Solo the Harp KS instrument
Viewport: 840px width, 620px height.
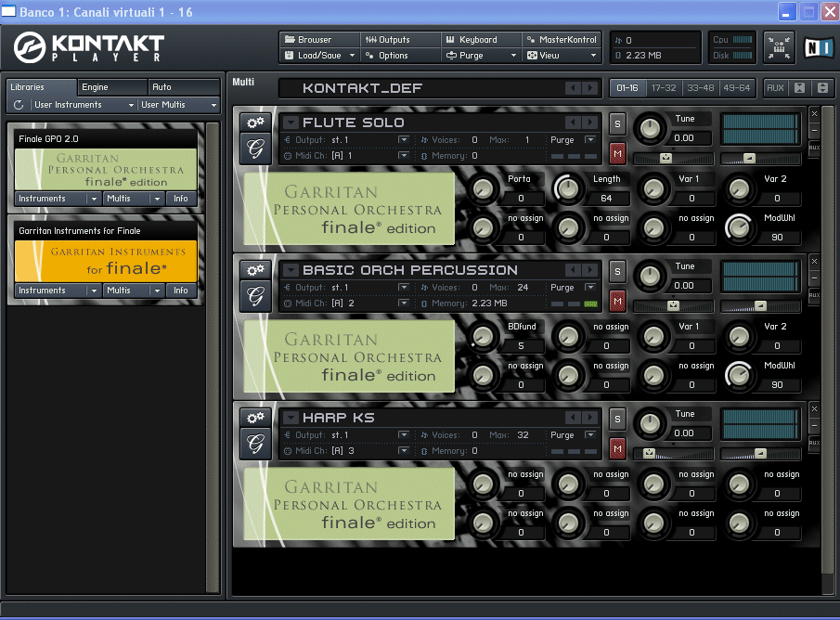click(x=617, y=419)
